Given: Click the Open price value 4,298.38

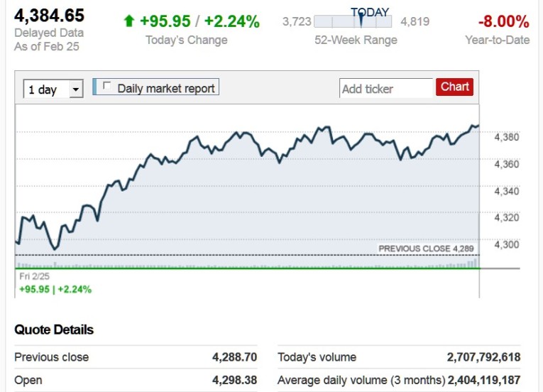Looking at the screenshot, I should tap(234, 380).
